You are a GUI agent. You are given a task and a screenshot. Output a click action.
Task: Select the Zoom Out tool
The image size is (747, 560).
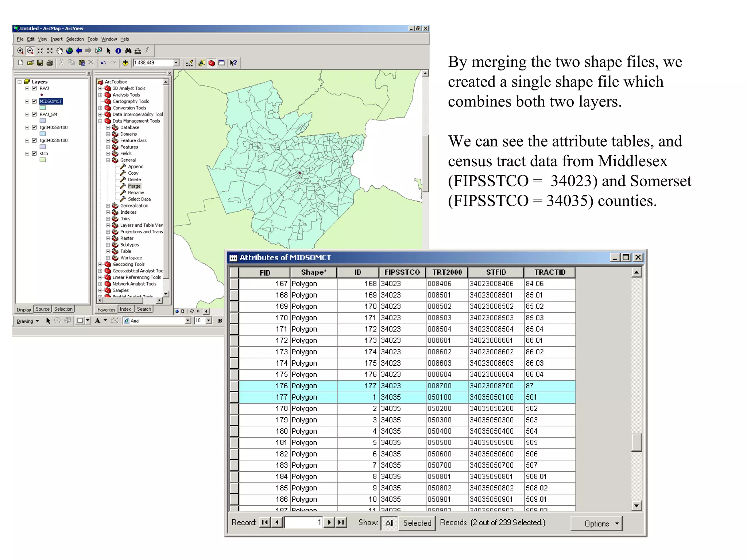30,51
